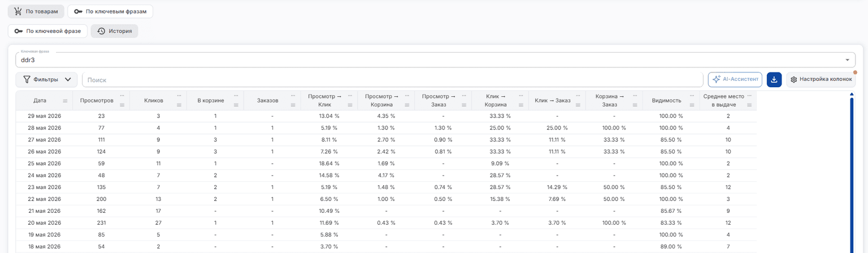Viewport: 868px width, 253px height.
Task: Select По ключевой фразе view
Action: [47, 31]
